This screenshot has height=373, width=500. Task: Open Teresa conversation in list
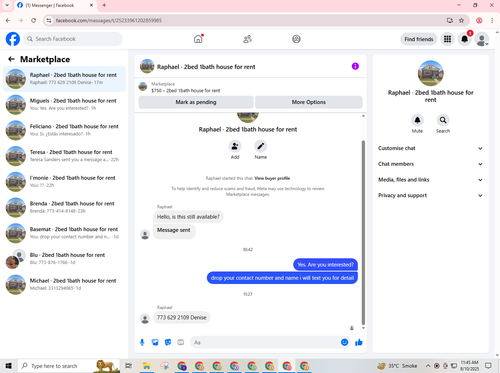64,156
